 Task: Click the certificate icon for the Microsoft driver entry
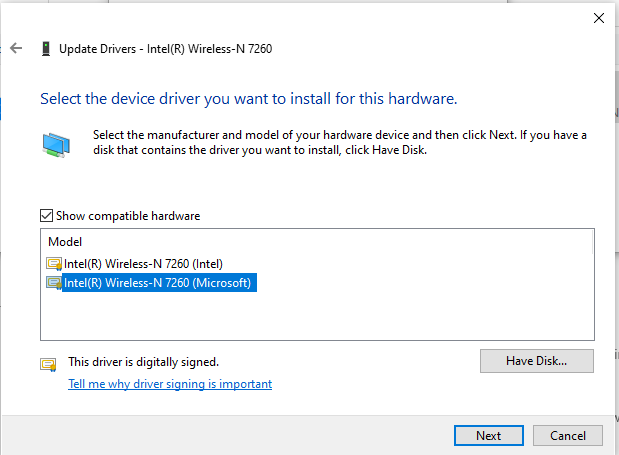pyautogui.click(x=54, y=284)
